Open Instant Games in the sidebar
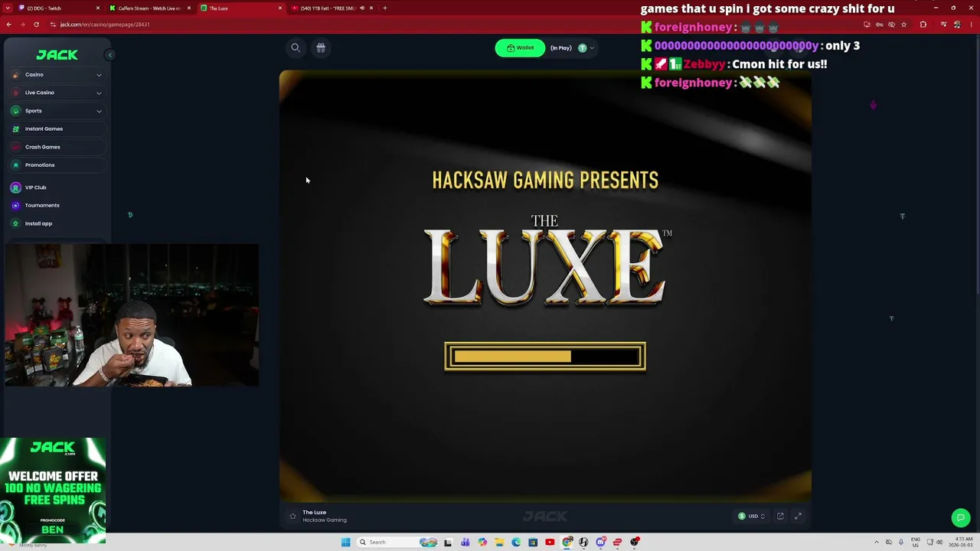The width and height of the screenshot is (980, 551). [x=57, y=129]
